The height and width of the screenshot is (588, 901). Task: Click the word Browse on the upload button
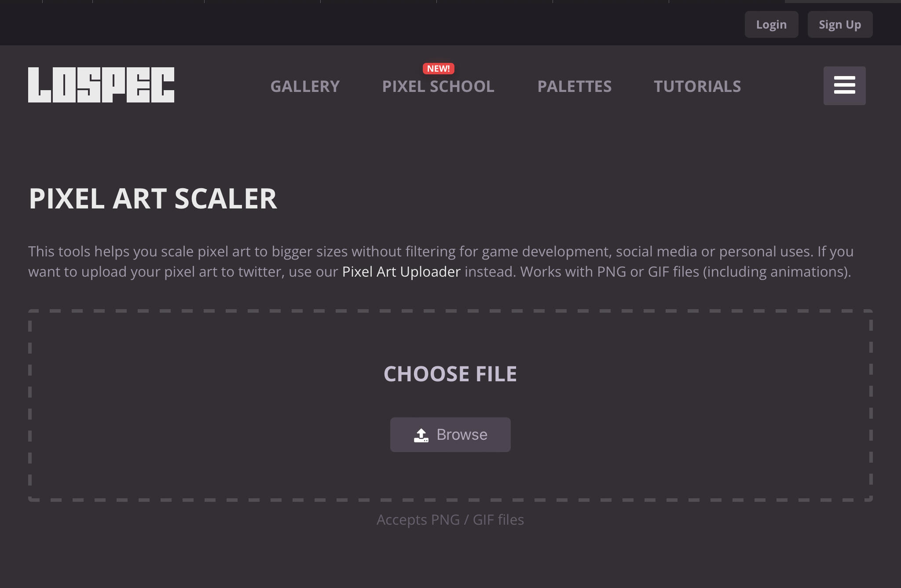(x=462, y=435)
